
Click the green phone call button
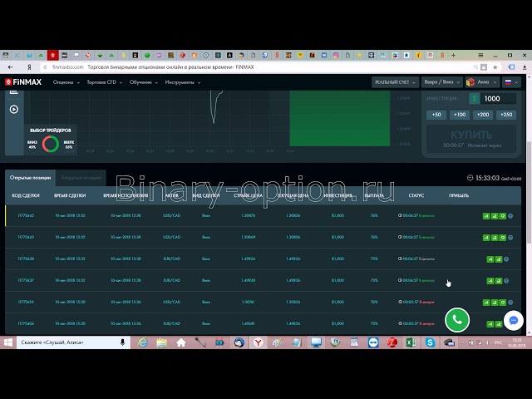[x=456, y=319]
